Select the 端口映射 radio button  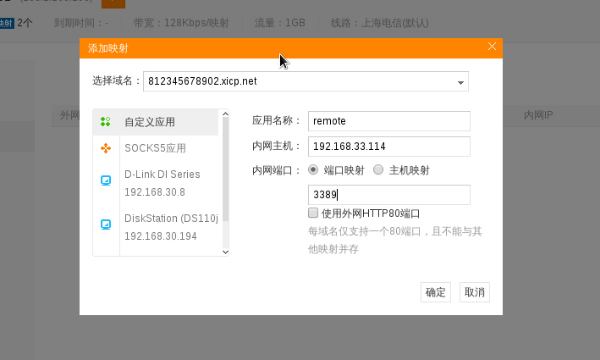313,169
